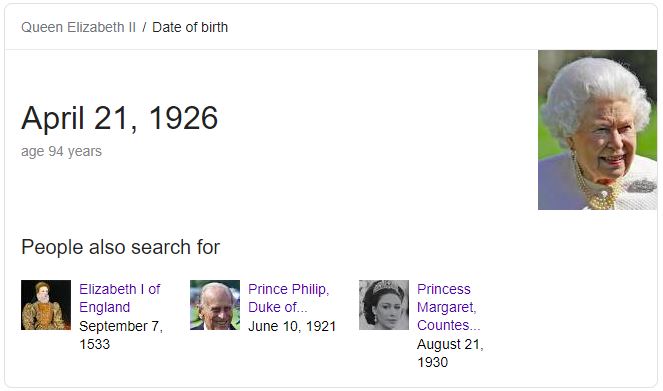Open the Princess Margaret black-and-white thumbnail

(x=384, y=305)
